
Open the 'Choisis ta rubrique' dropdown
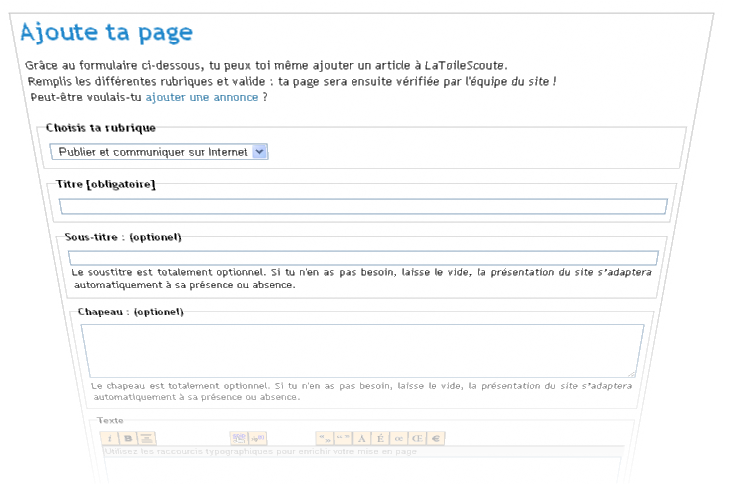point(159,152)
